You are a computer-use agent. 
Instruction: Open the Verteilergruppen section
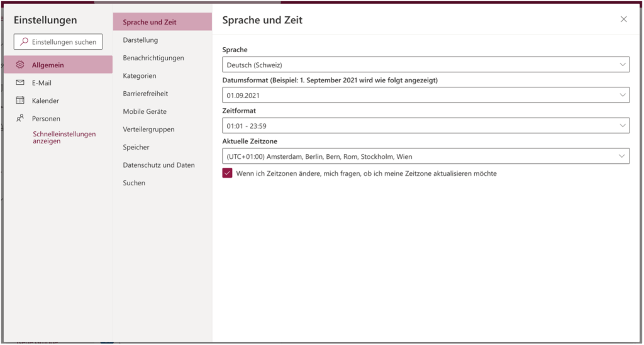click(x=148, y=129)
